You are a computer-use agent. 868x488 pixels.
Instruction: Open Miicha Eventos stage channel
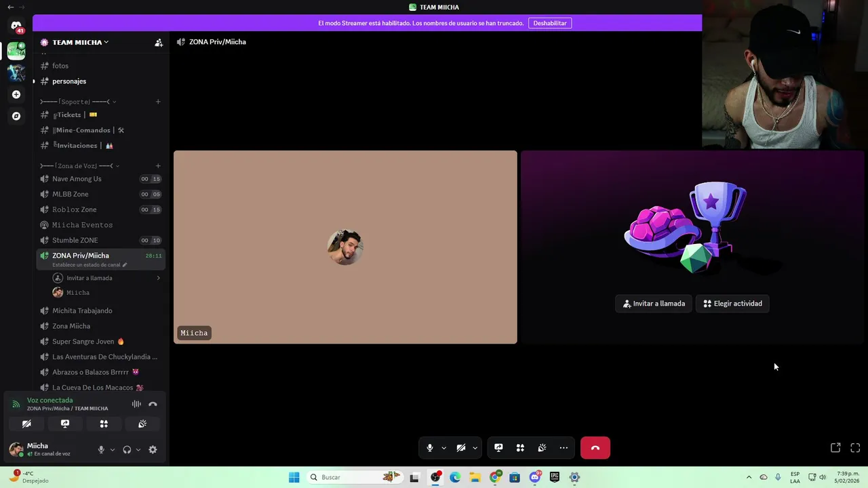102,225
